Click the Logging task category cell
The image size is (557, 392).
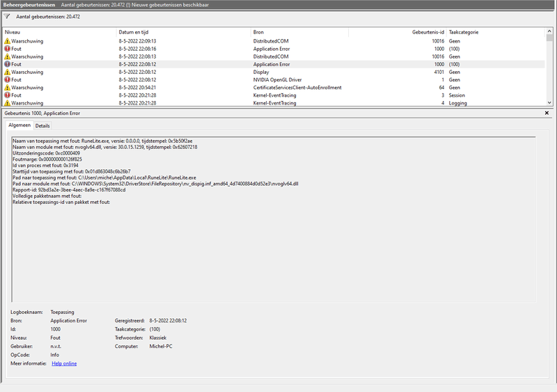pyautogui.click(x=458, y=103)
